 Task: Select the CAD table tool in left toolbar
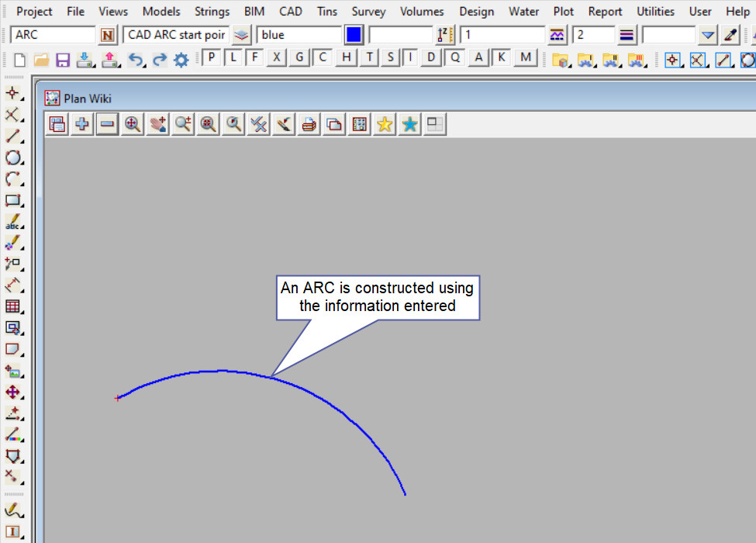(12, 306)
